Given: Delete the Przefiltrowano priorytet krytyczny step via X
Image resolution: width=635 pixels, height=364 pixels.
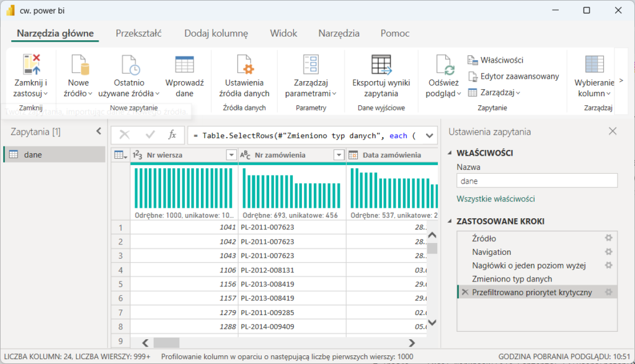Looking at the screenshot, I should pos(465,292).
